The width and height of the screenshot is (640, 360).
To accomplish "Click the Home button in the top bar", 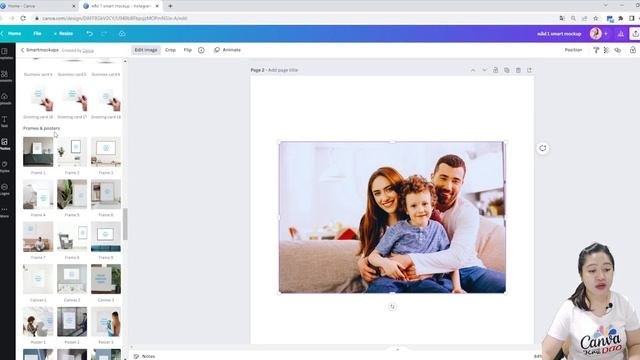I will click(x=14, y=33).
